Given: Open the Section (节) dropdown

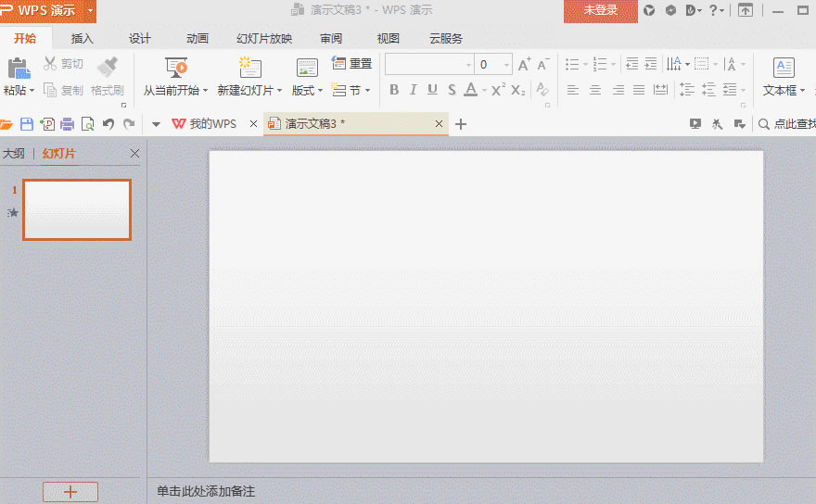Looking at the screenshot, I should (x=351, y=90).
